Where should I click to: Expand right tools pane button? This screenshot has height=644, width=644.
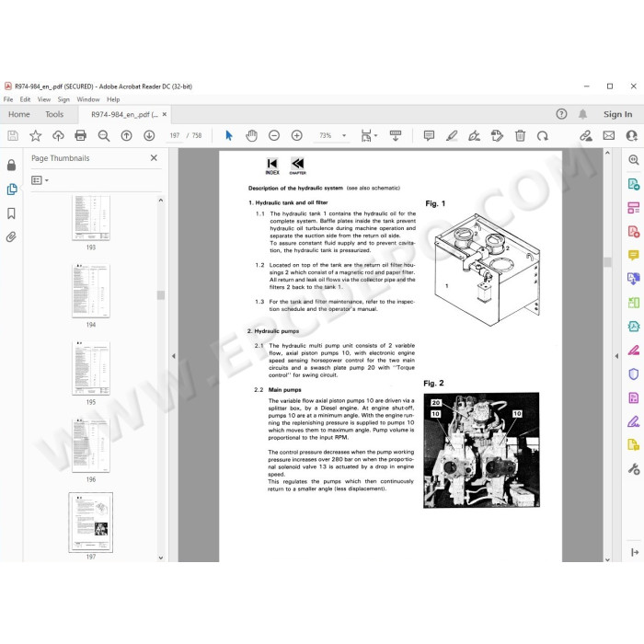[634, 552]
